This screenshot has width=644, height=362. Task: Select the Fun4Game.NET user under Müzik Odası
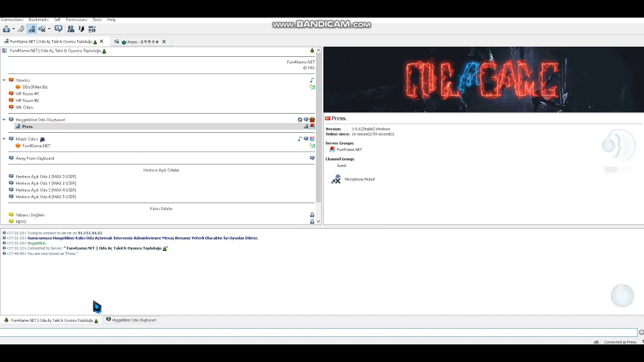click(36, 146)
